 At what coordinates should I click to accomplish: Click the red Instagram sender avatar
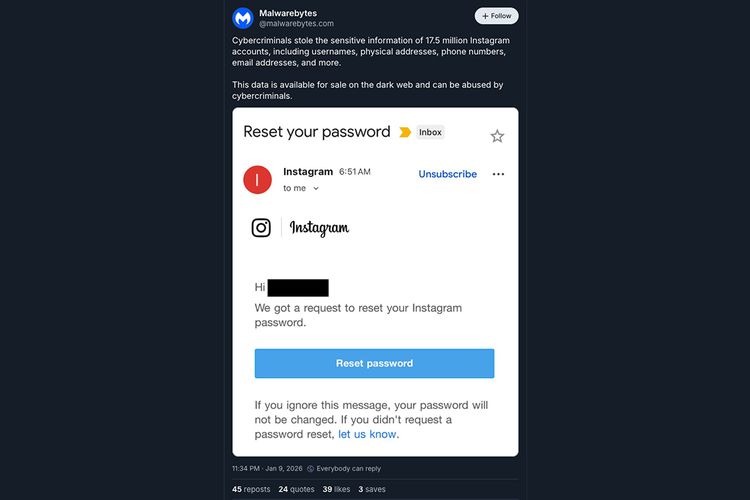[x=258, y=179]
